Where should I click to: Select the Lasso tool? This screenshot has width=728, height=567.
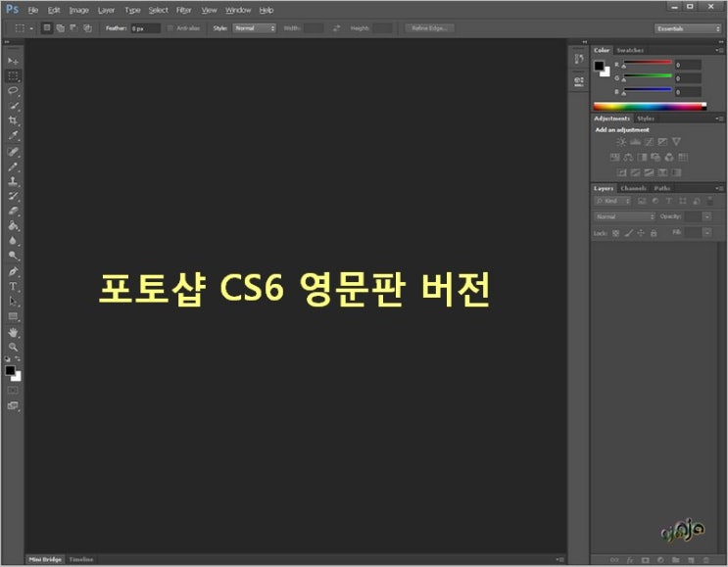coord(13,91)
